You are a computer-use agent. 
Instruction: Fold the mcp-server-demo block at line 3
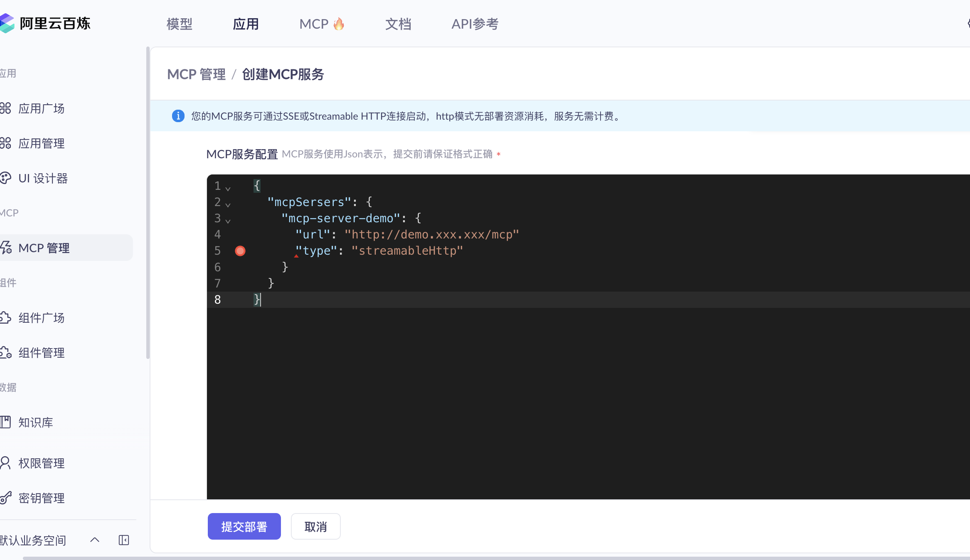coord(228,221)
